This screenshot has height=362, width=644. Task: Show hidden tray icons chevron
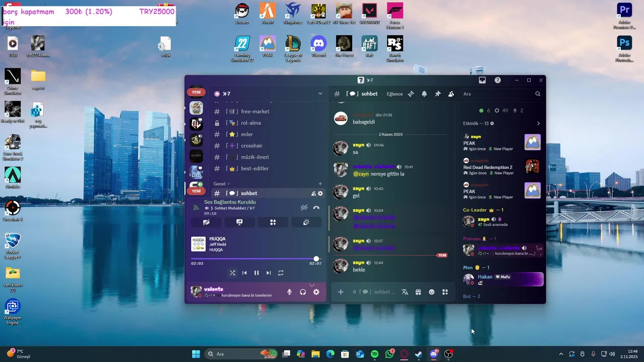(561, 354)
